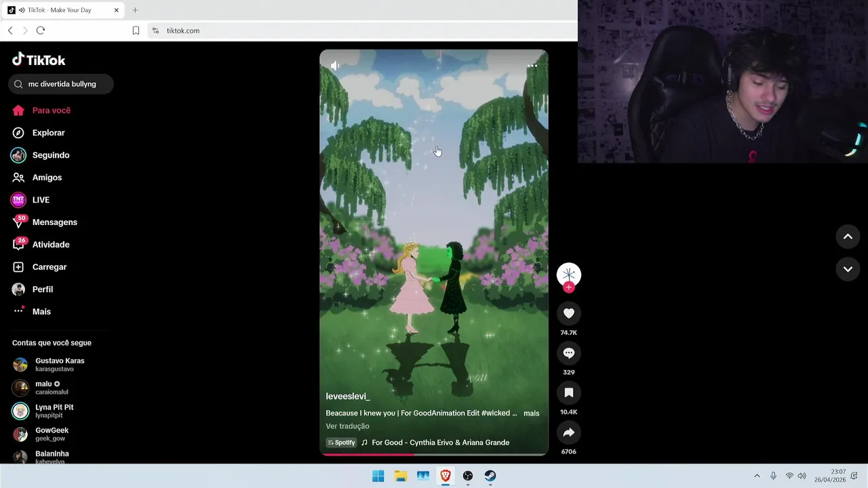Open File Explorer from the taskbar

(x=401, y=476)
